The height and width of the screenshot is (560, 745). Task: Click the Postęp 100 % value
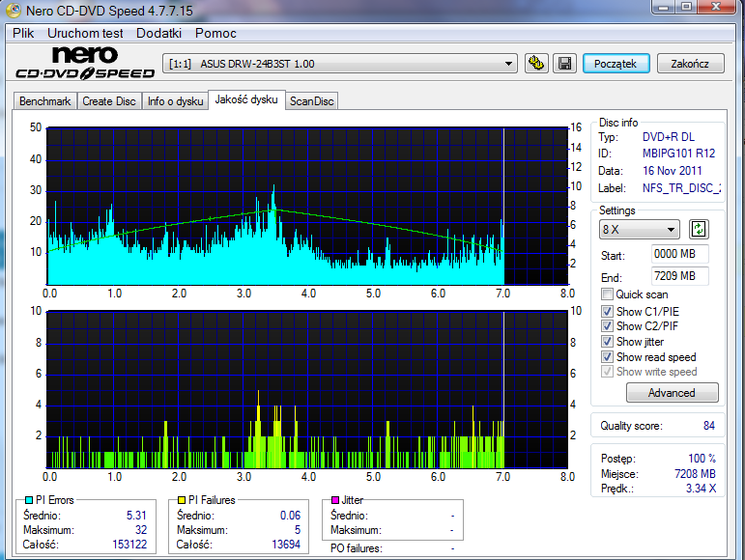702,459
